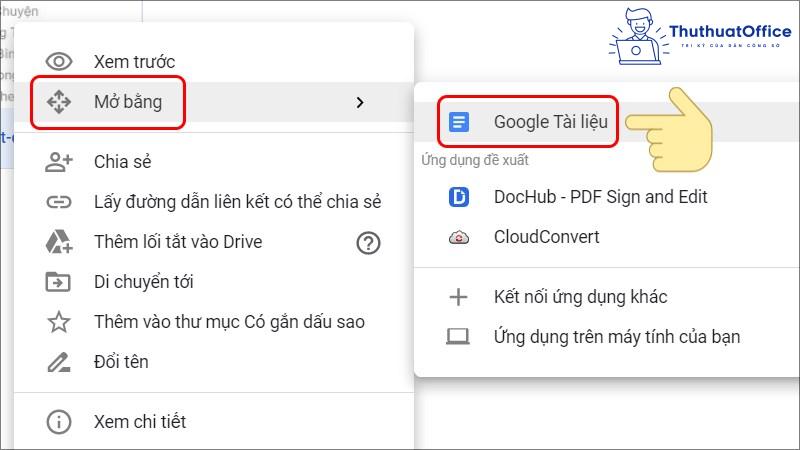Select Kết nối ứng dụng khác
800x450 pixels.
pyautogui.click(x=580, y=297)
